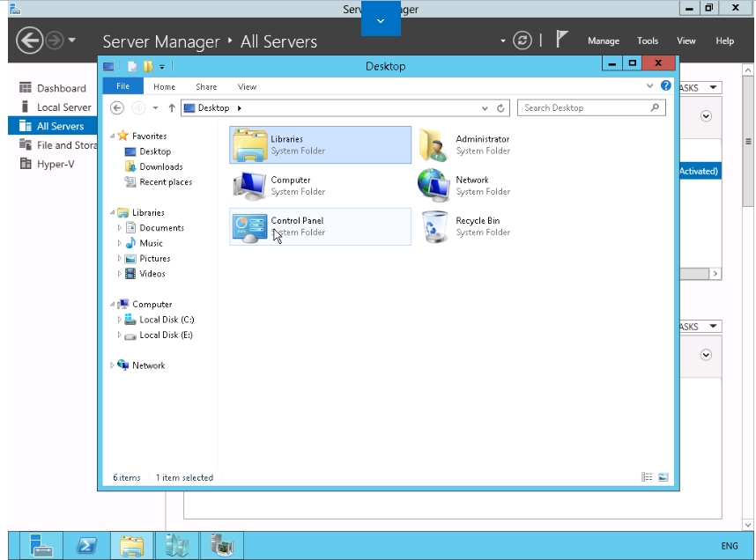Click Server Manager refresh icon

coord(523,40)
